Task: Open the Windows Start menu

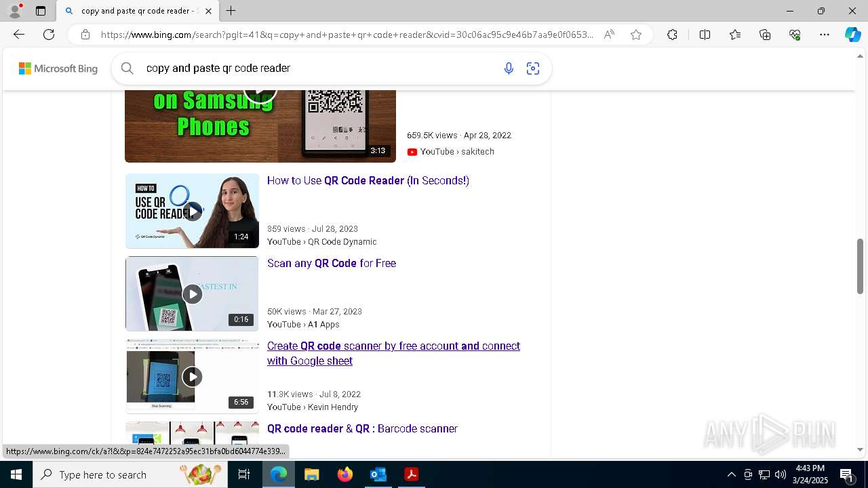Action: point(16,474)
